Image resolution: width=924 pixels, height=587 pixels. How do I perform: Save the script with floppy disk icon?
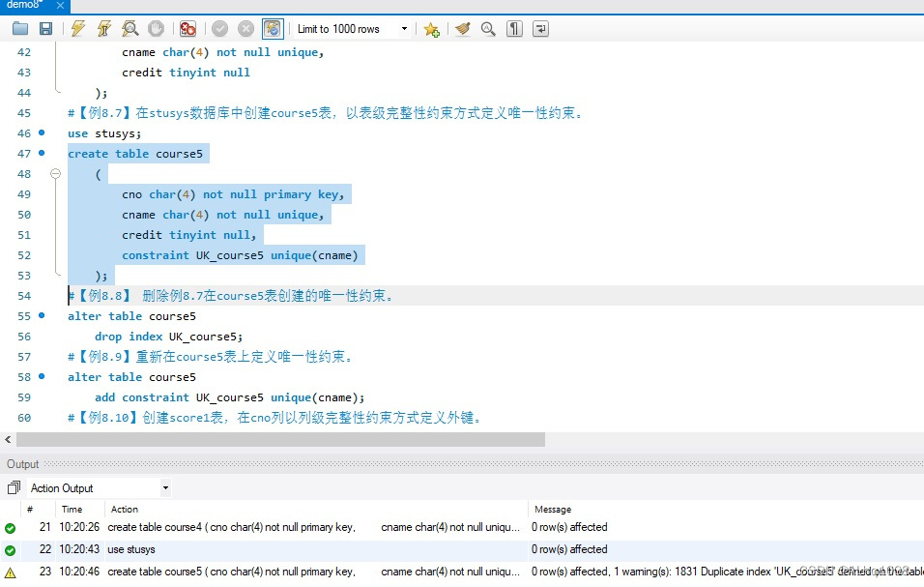click(46, 28)
